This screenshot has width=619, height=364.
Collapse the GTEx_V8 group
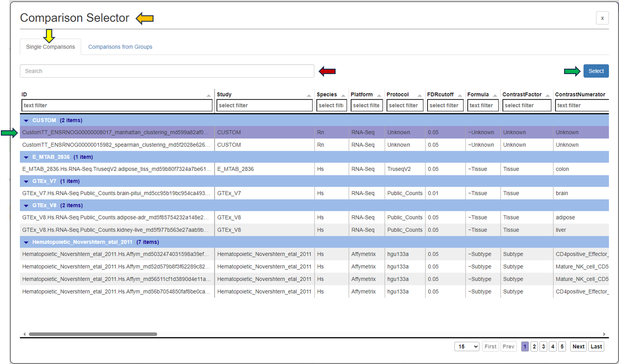click(25, 205)
